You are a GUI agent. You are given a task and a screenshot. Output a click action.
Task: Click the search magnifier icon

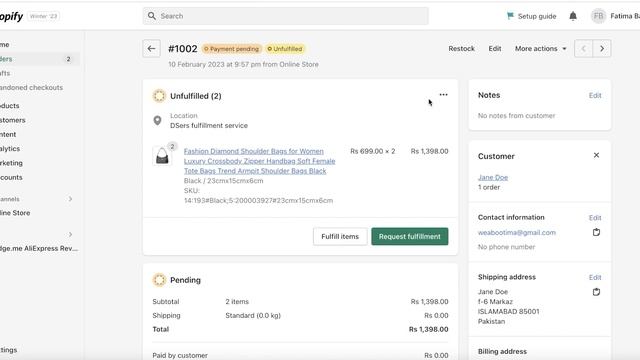click(x=152, y=16)
